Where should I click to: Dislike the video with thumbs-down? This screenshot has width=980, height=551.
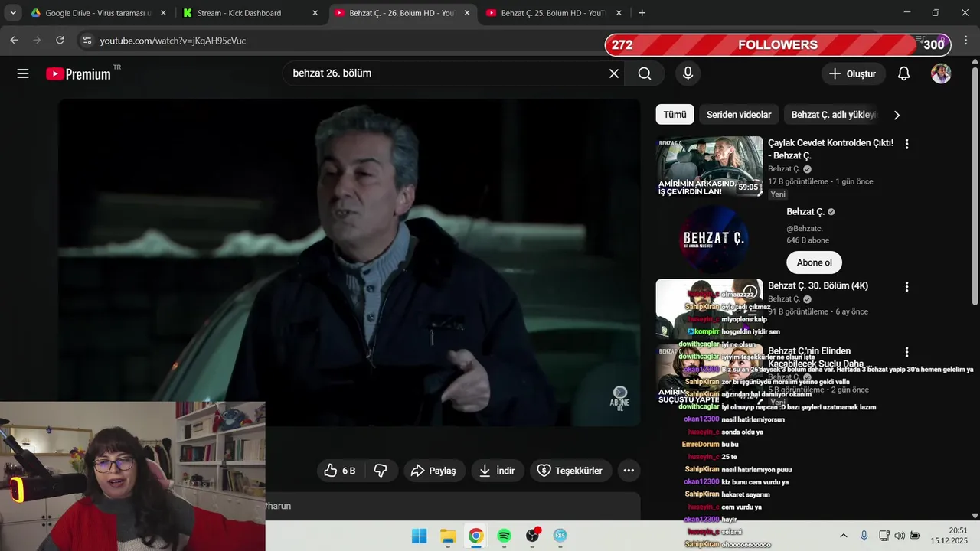[381, 471]
